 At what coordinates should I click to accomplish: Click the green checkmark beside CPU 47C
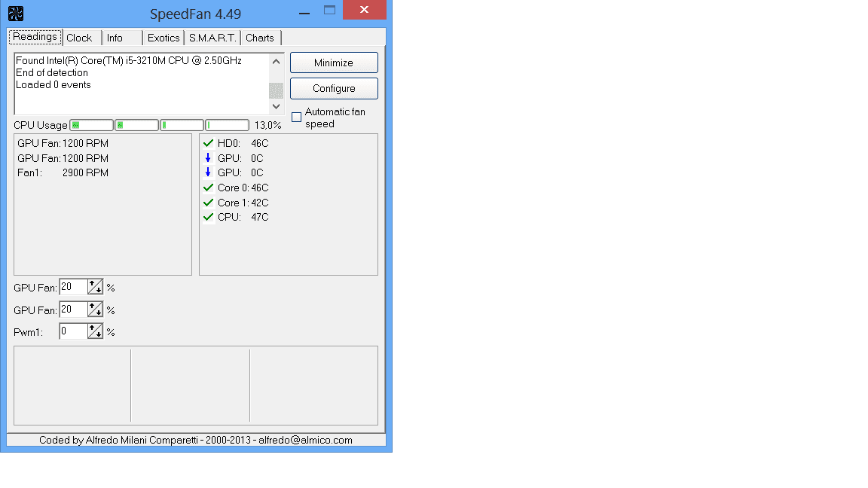(x=208, y=217)
